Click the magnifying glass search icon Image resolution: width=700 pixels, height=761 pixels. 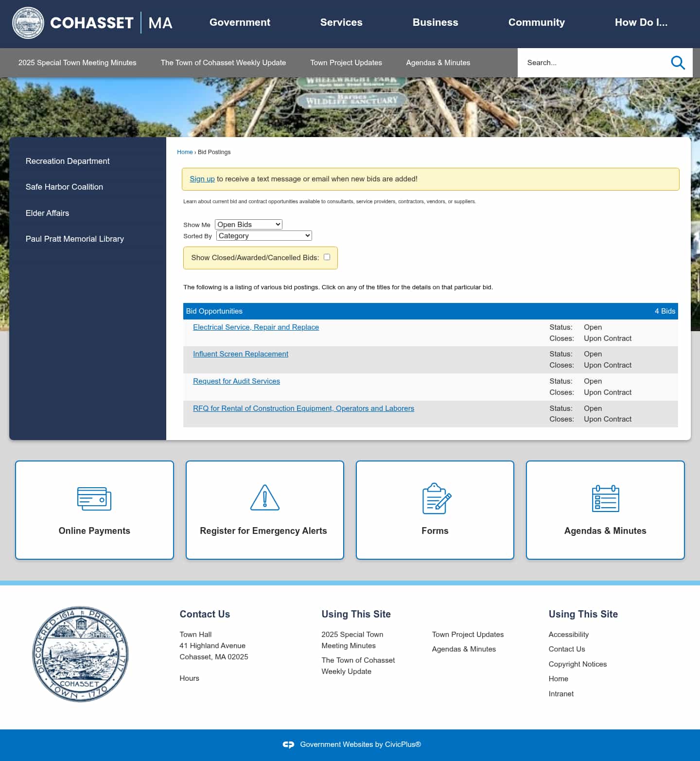(x=678, y=63)
